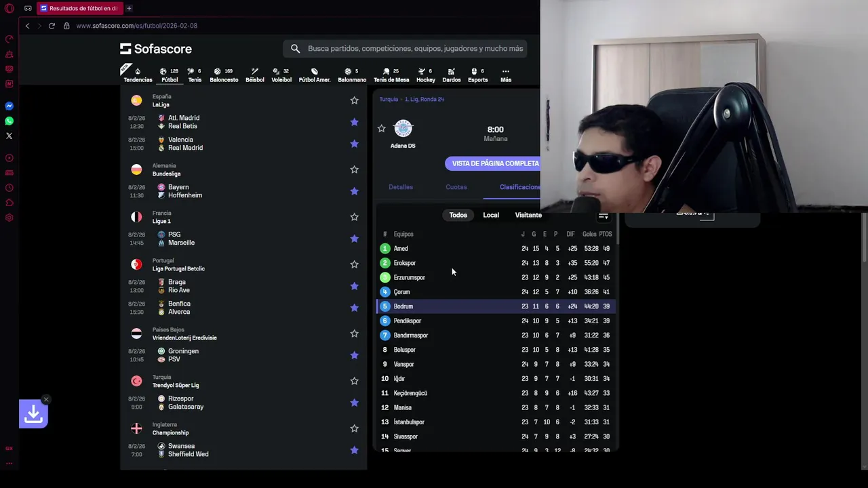Screen dimensions: 868x488
Task: Select the Visitante standings filter
Action: pyautogui.click(x=528, y=215)
